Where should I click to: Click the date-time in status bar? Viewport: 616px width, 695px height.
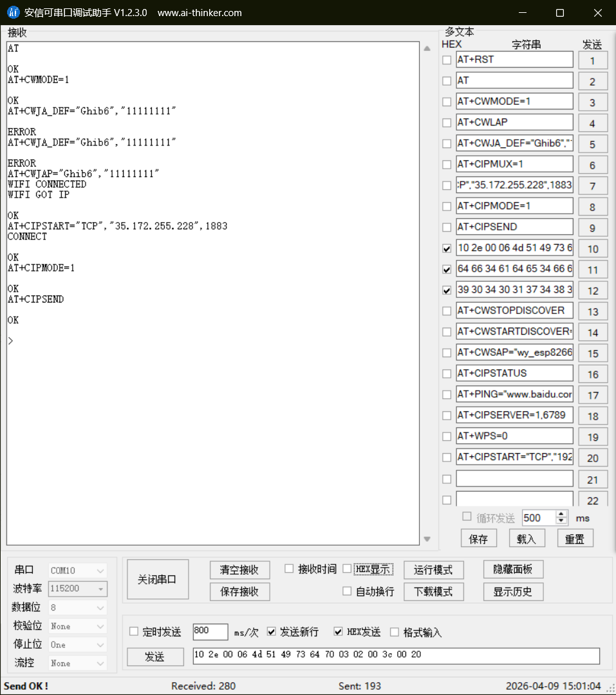[x=554, y=686]
